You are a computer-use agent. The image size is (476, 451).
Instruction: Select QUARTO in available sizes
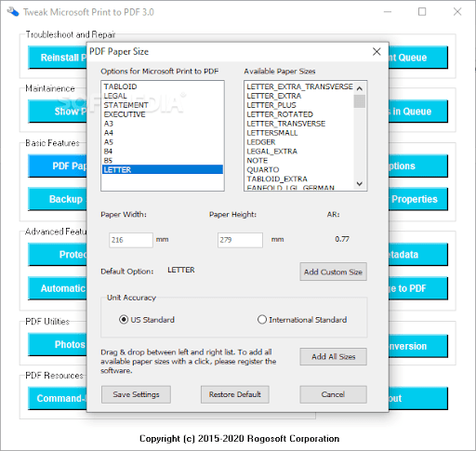pyautogui.click(x=299, y=169)
